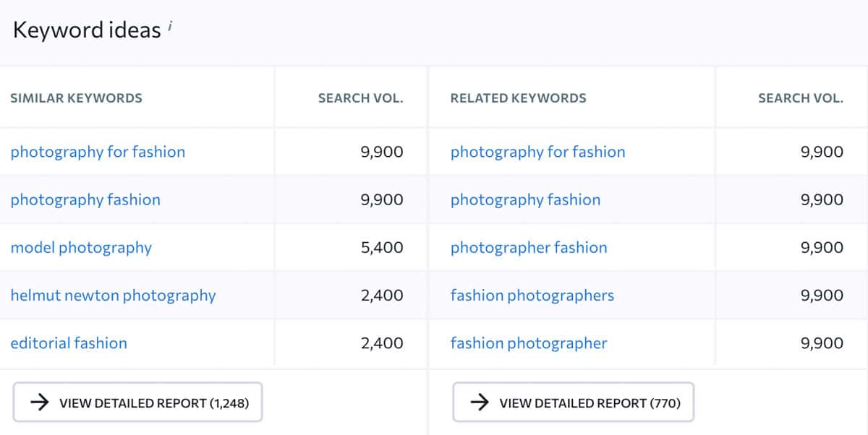The width and height of the screenshot is (868, 435).
Task: Select the 'fashion photographer' keyword
Action: pos(527,343)
